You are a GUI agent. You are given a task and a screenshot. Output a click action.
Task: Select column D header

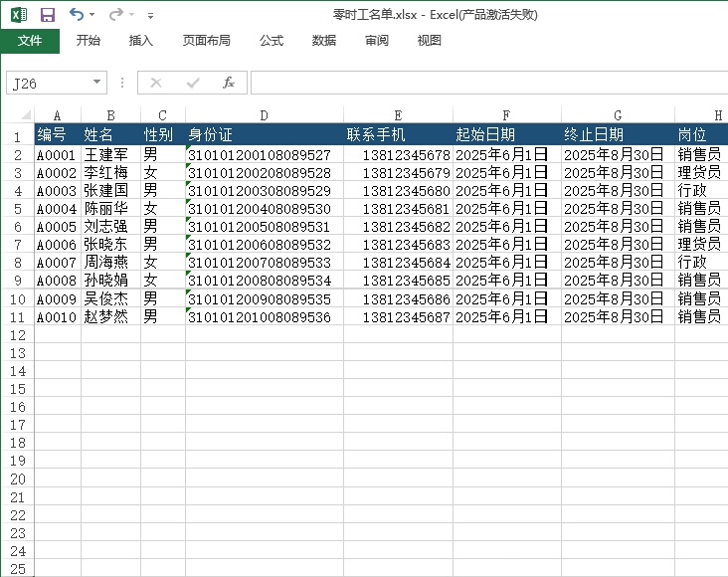click(x=264, y=115)
